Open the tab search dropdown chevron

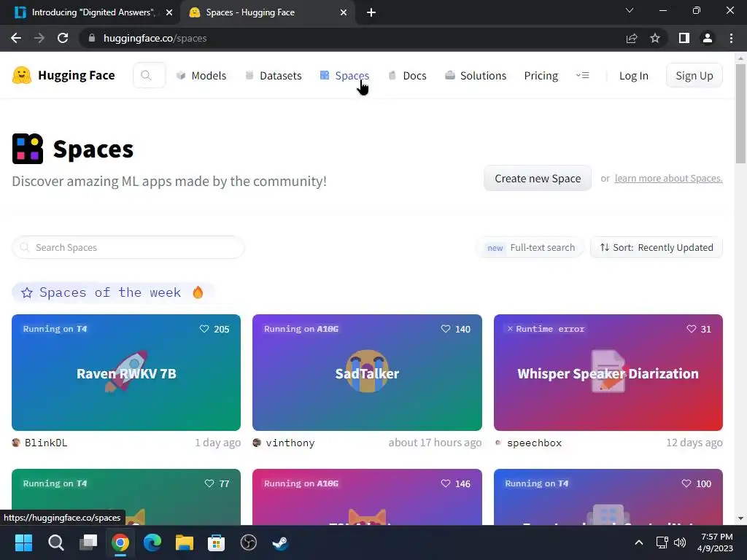pyautogui.click(x=630, y=10)
